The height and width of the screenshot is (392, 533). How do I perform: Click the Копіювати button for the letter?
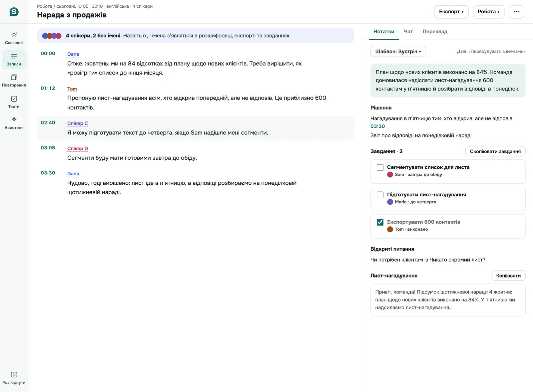(508, 276)
